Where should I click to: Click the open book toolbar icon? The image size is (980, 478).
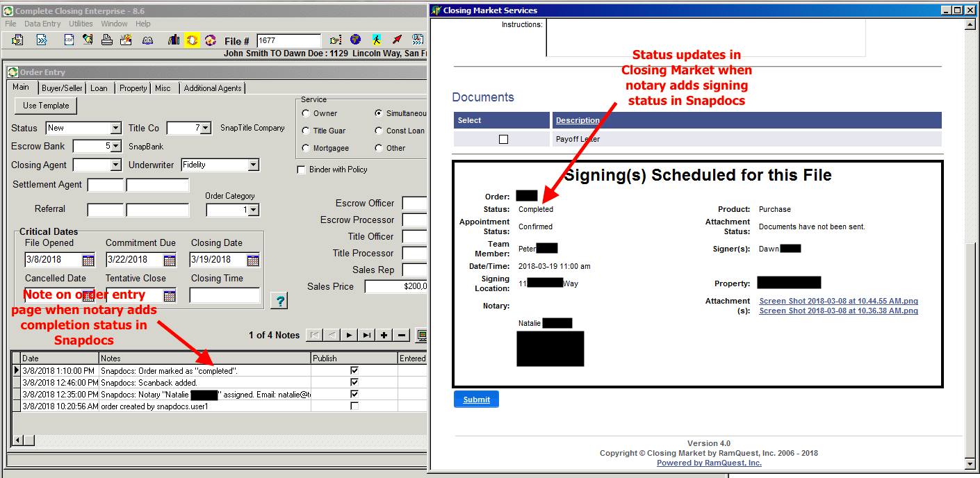[x=147, y=40]
